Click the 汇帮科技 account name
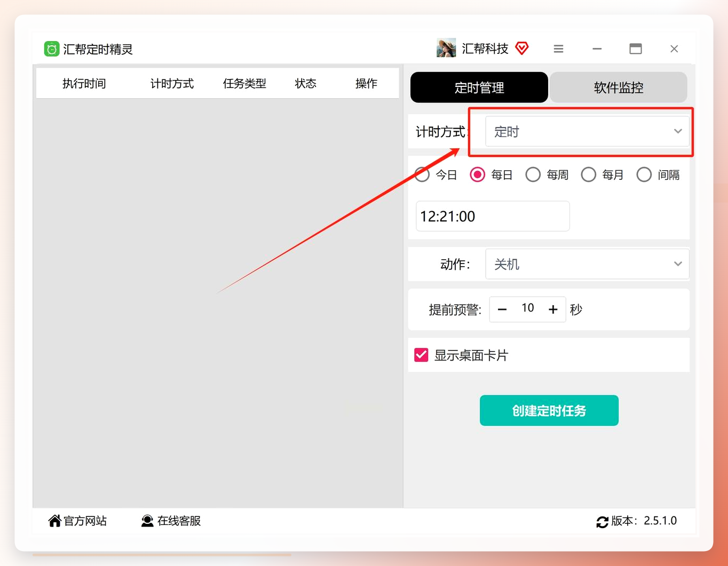The height and width of the screenshot is (566, 728). pyautogui.click(x=485, y=49)
